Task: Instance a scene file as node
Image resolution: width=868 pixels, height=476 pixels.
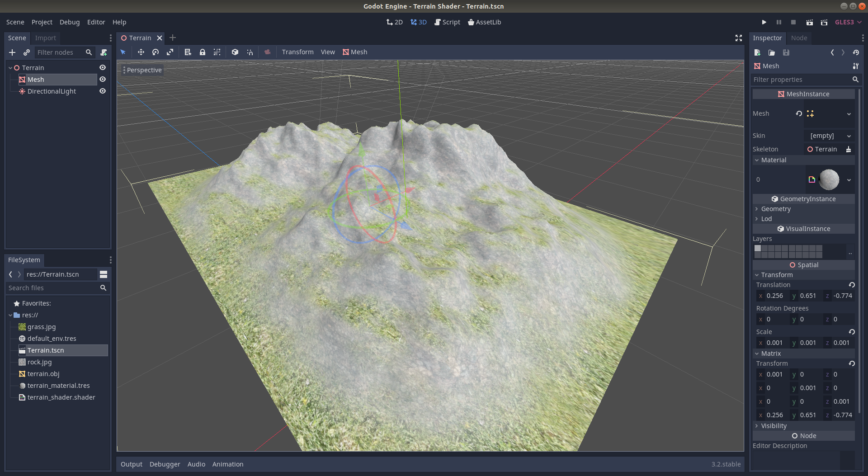Action: [27, 52]
